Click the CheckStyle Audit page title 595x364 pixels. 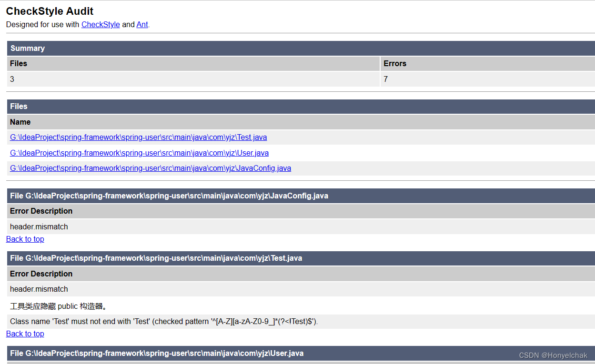pyautogui.click(x=49, y=11)
